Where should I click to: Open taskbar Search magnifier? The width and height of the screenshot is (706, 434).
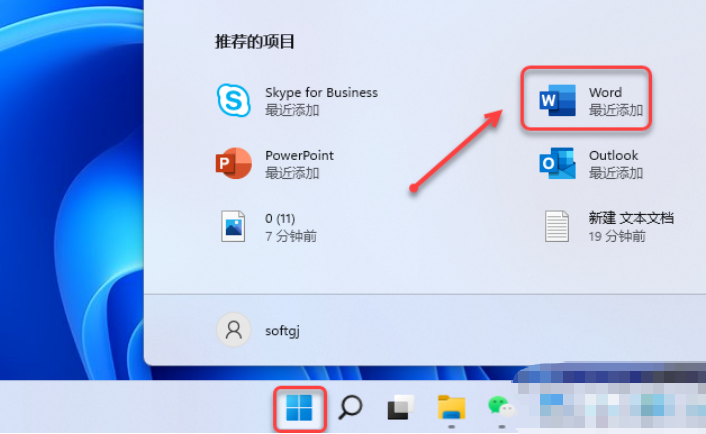click(350, 407)
